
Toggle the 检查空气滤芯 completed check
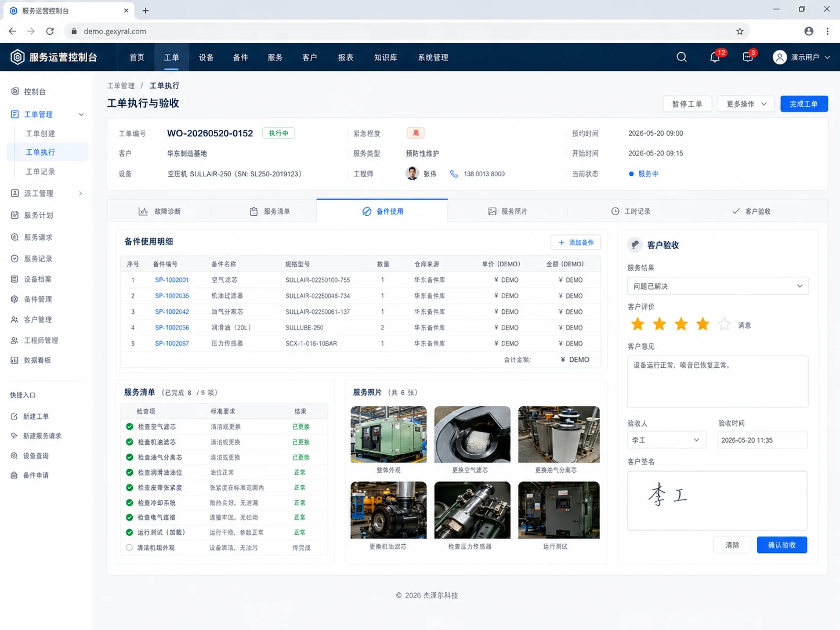[129, 426]
